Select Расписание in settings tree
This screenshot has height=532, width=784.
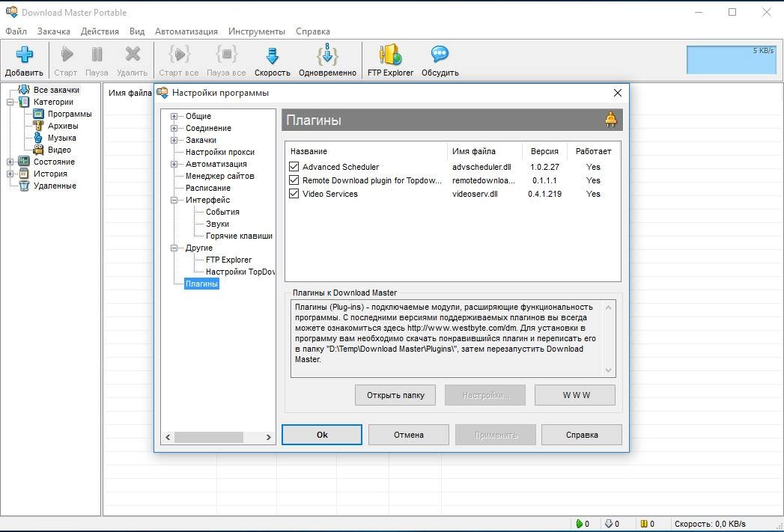pyautogui.click(x=208, y=189)
